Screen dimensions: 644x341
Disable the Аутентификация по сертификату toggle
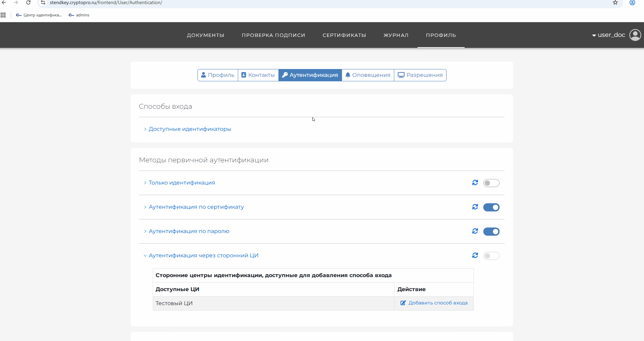pyautogui.click(x=491, y=207)
